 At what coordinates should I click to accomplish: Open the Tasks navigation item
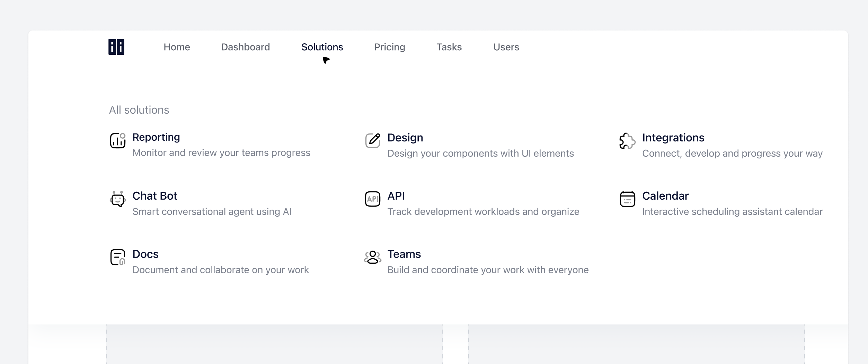(x=449, y=47)
